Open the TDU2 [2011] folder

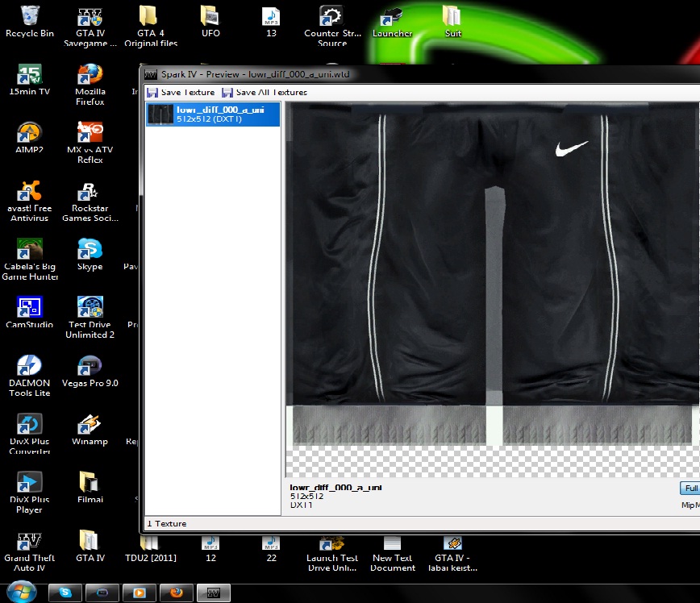[151, 550]
